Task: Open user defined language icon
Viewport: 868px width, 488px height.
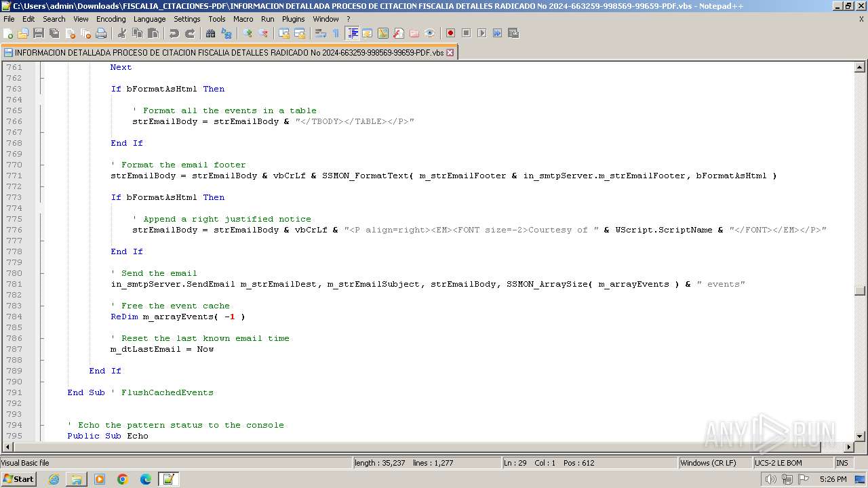Action: (368, 33)
